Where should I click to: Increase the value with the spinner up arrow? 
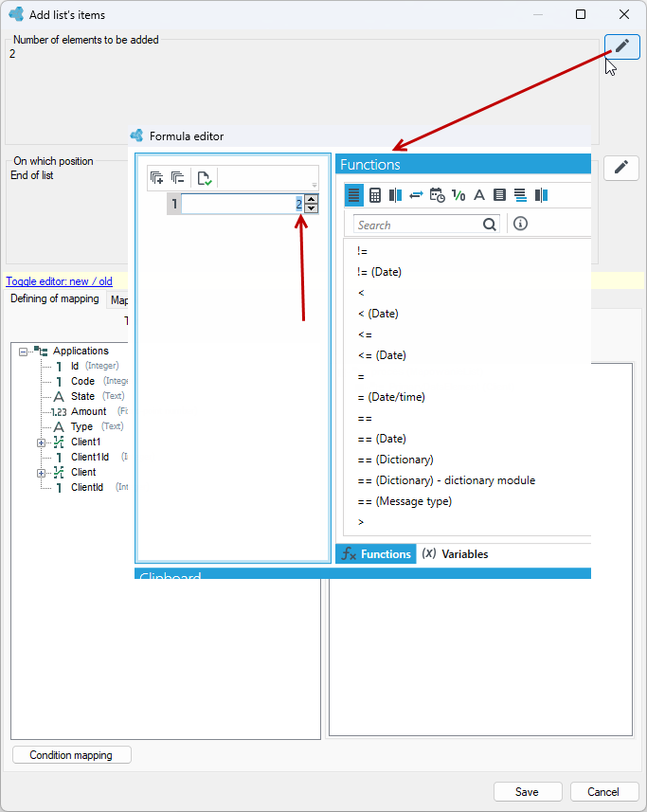click(311, 199)
